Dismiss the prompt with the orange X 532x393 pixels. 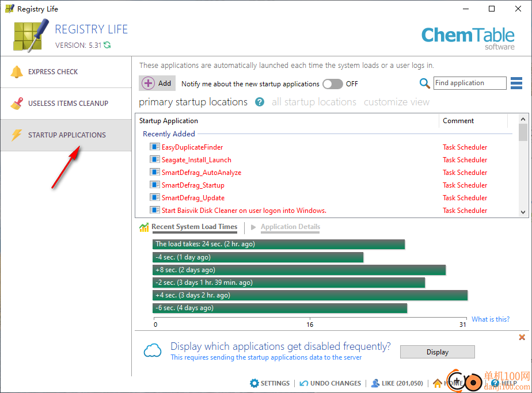point(522,337)
